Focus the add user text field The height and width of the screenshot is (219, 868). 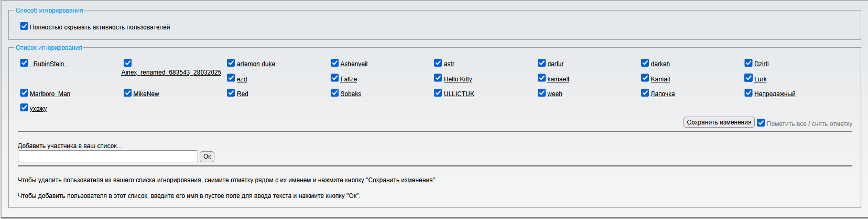(x=108, y=157)
